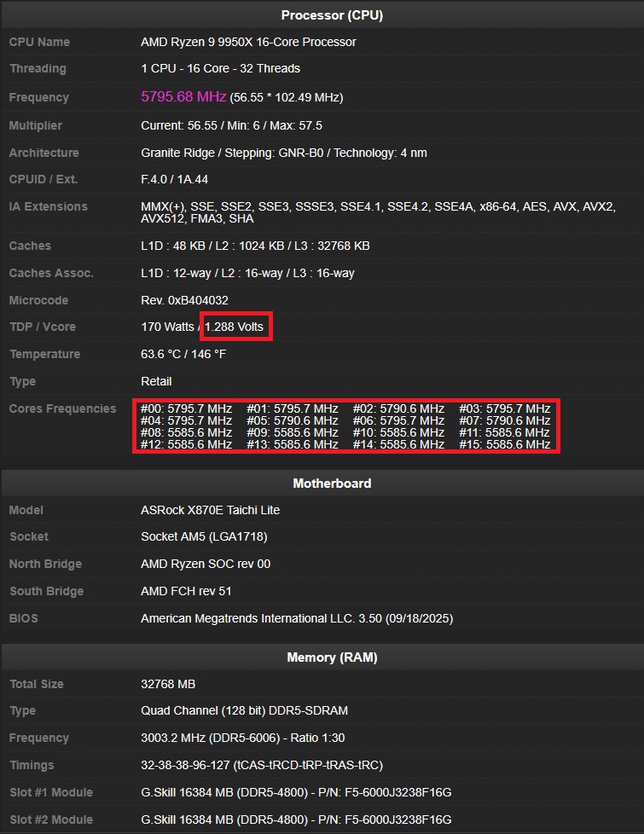Click the IA Extensions list starting with MMX(+)
The height and width of the screenshot is (834, 644).
point(378,212)
